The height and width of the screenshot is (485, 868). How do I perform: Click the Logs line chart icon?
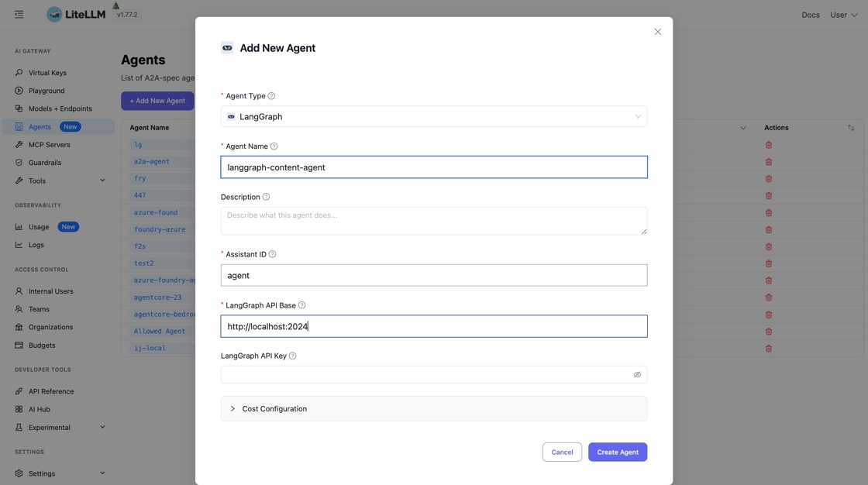point(19,245)
